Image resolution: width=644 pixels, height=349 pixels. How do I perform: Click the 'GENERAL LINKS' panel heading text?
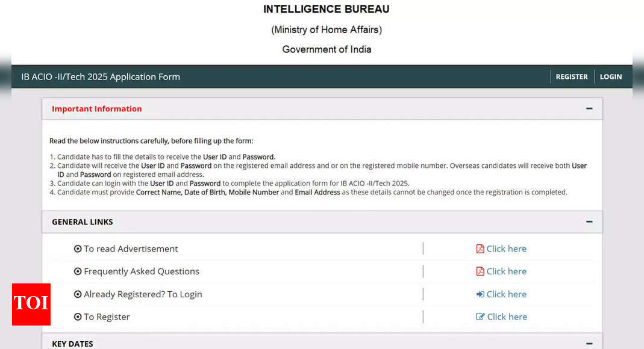[83, 222]
